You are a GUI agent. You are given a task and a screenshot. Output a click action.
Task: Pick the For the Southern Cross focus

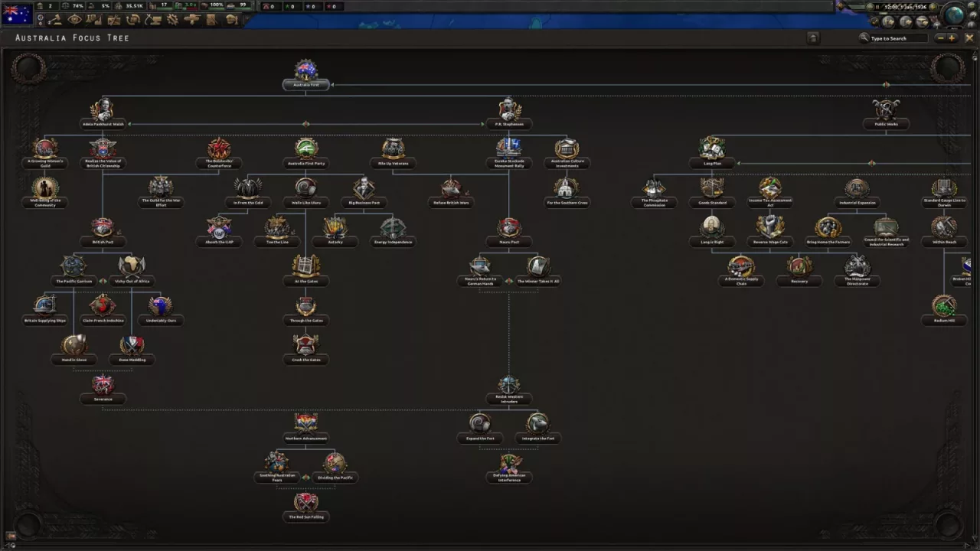tap(567, 192)
